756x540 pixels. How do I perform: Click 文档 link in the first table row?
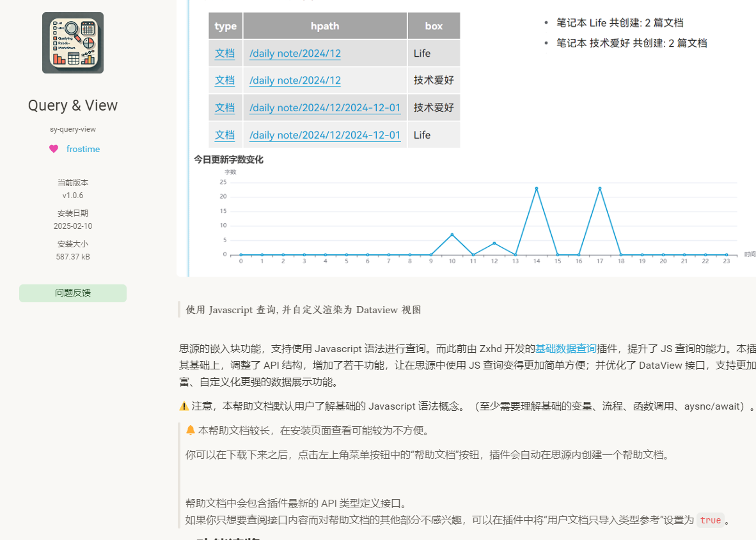(224, 54)
